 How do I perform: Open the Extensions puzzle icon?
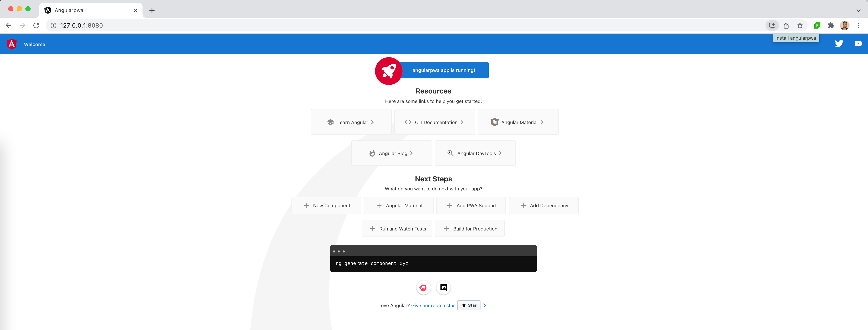coord(831,25)
